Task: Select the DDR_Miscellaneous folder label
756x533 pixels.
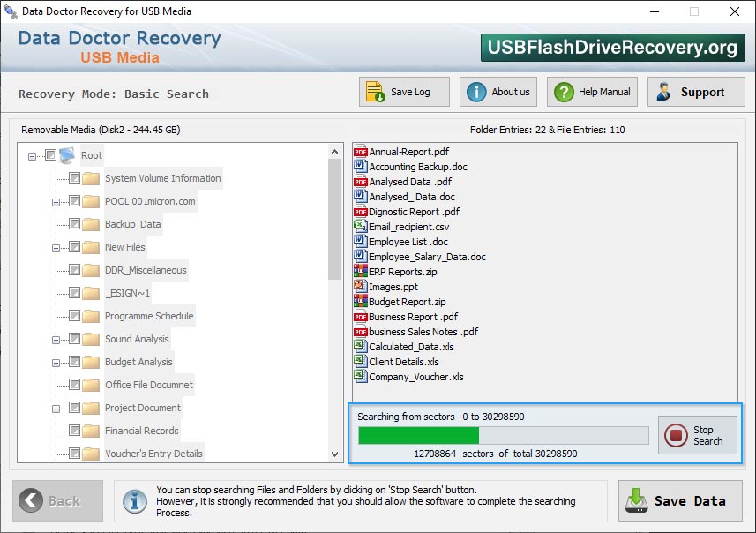Action: tap(146, 270)
